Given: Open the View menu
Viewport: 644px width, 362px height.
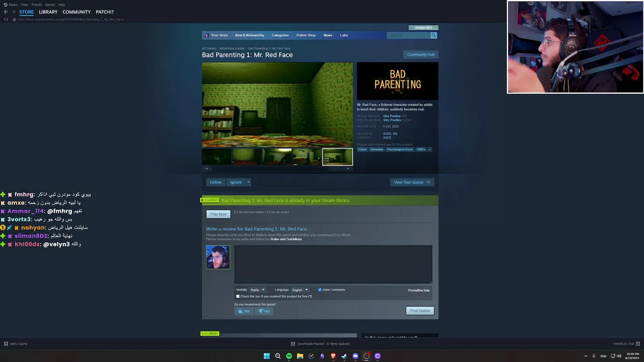Looking at the screenshot, I should click(x=24, y=5).
